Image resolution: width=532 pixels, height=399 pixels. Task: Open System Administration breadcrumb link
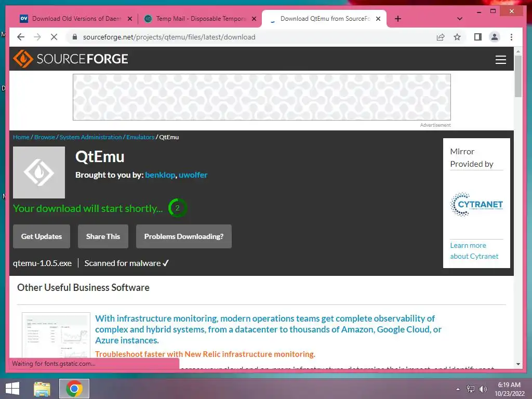[x=90, y=137]
